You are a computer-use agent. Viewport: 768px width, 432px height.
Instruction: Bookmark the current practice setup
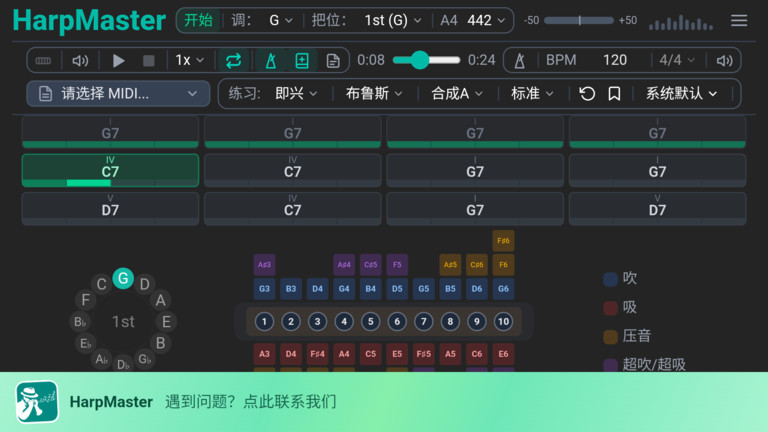[x=614, y=94]
